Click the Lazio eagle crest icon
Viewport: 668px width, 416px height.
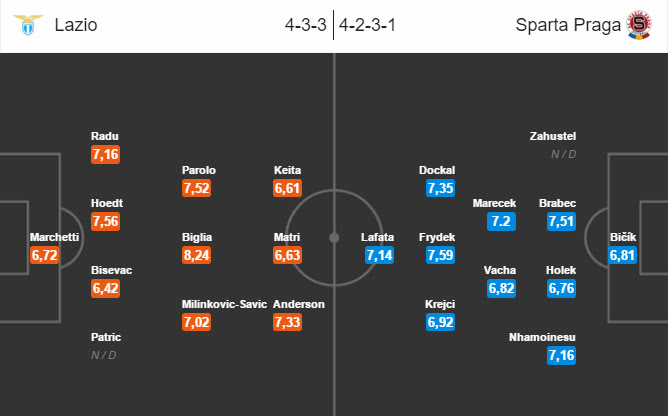point(28,25)
